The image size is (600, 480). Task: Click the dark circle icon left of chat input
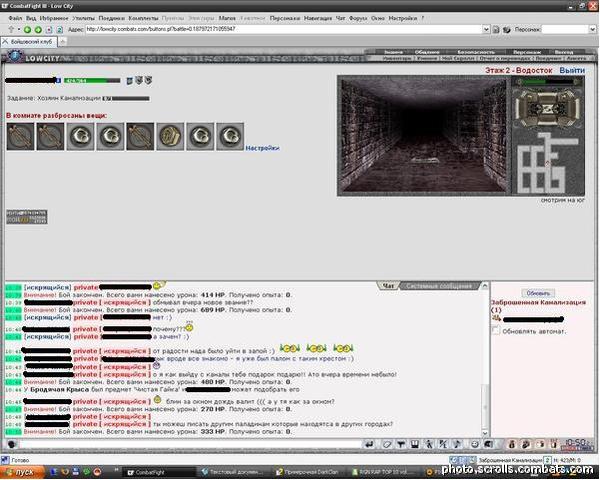click(11, 444)
